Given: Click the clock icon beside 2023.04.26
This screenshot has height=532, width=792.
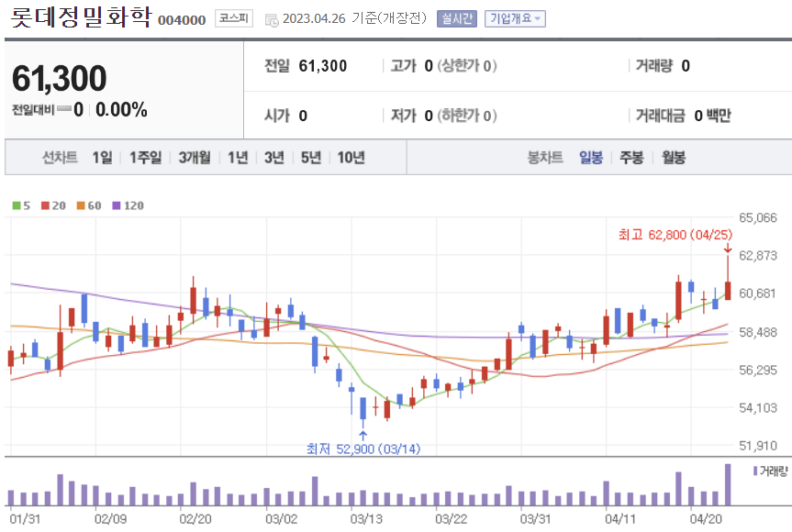Looking at the screenshot, I should point(272,20).
